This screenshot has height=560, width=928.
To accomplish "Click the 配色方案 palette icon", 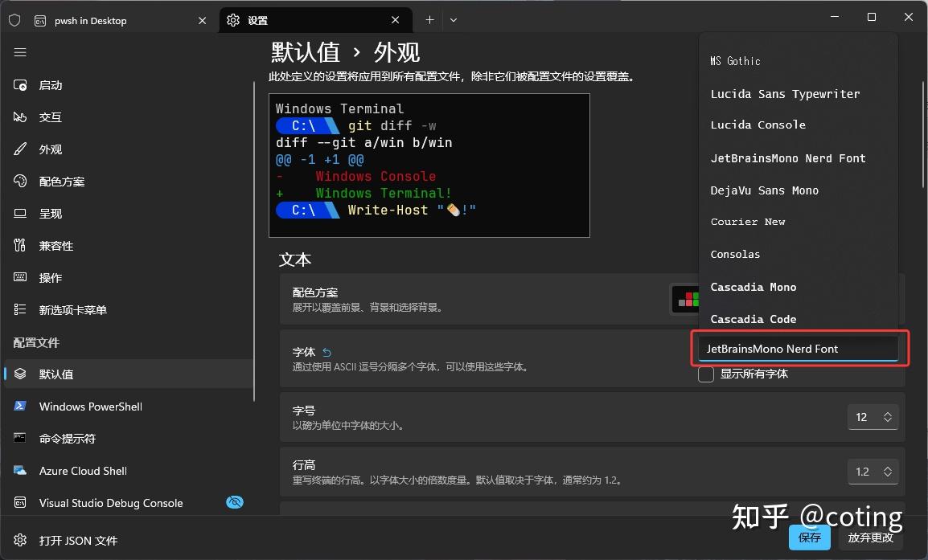I will [x=20, y=181].
